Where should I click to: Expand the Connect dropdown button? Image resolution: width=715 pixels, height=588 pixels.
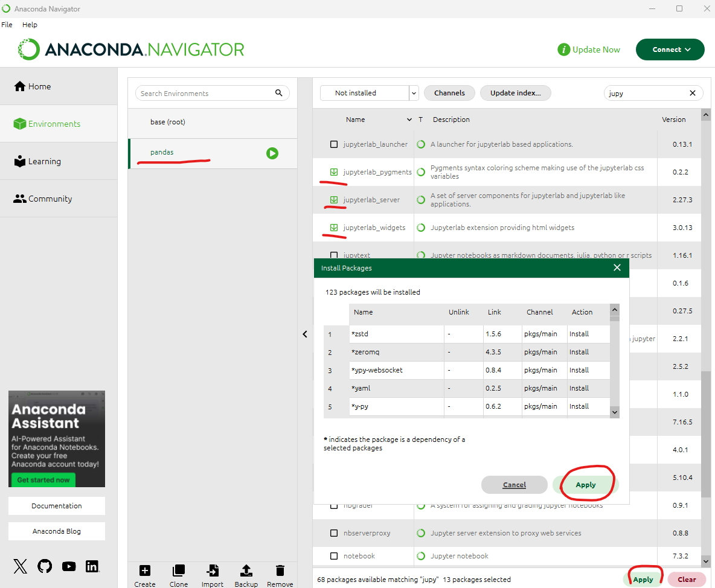point(670,50)
